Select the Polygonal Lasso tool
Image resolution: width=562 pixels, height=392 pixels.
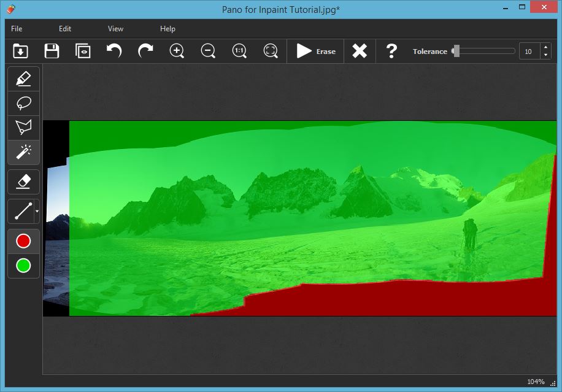click(x=23, y=128)
